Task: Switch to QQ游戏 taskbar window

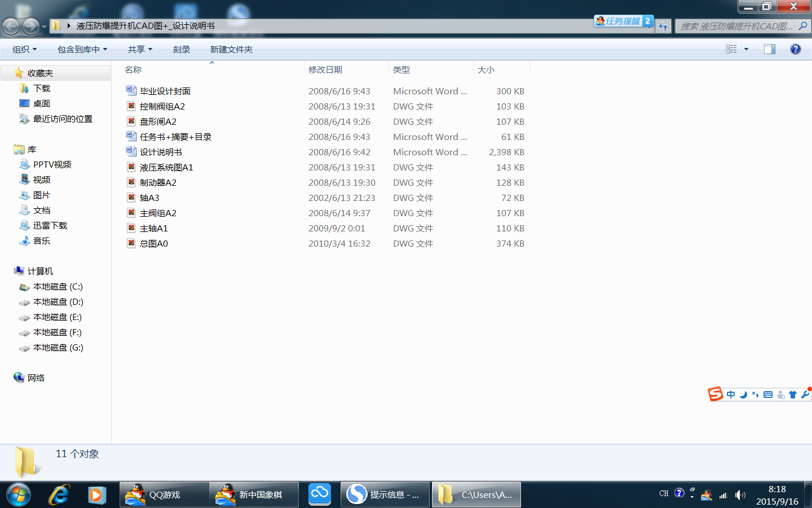Action: (164, 494)
